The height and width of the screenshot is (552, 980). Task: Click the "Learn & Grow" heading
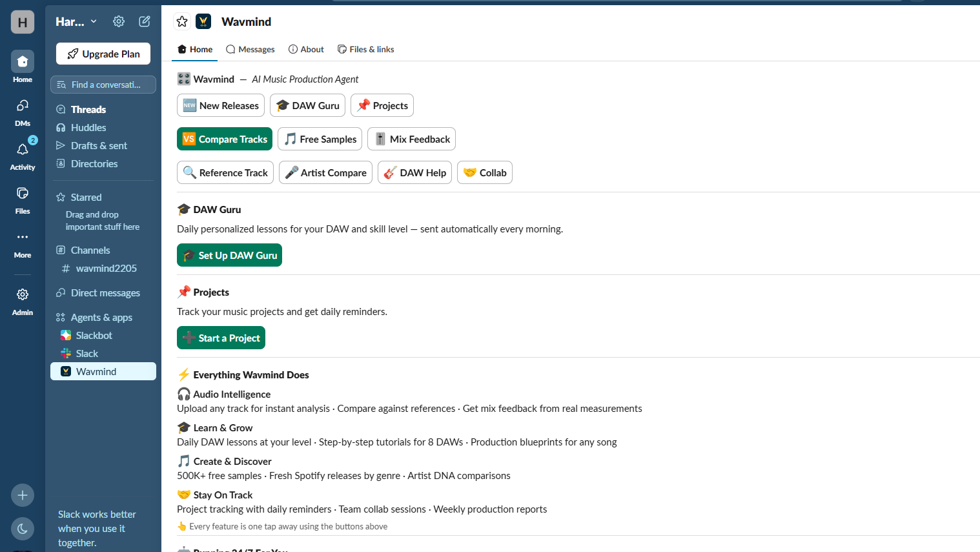coord(223,427)
